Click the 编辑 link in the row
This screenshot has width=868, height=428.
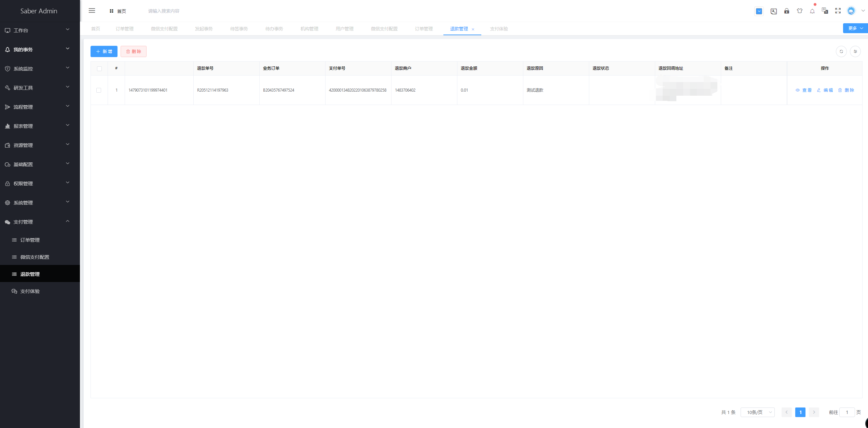[825, 90]
